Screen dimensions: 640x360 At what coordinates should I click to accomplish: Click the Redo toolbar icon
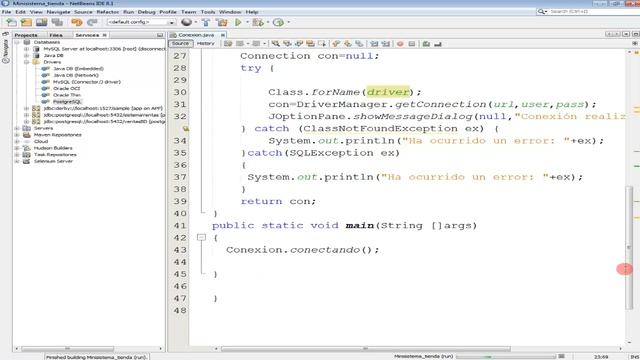point(92,22)
